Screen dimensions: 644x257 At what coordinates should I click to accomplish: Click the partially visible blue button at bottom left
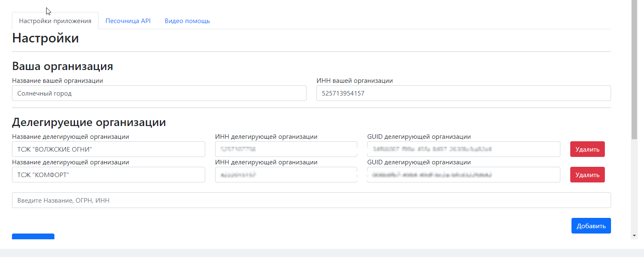point(33,236)
